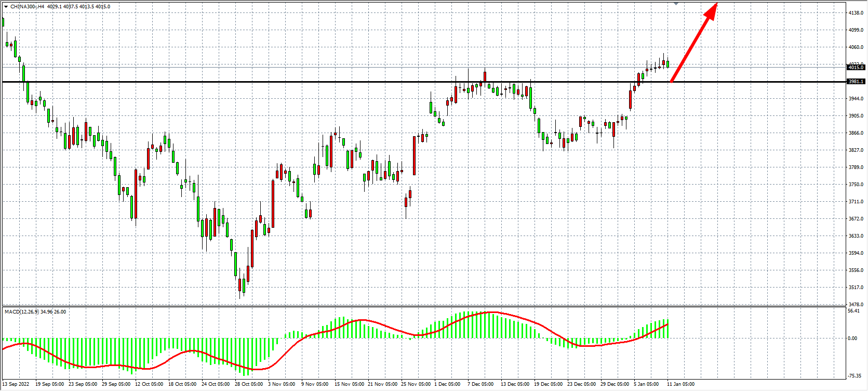This screenshot has height=391, width=868.
Task: Click the 56.41 MACD scale value
Action: click(853, 311)
